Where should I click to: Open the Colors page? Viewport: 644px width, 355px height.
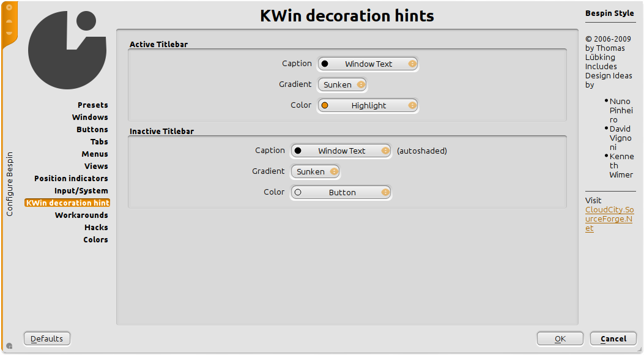click(x=95, y=239)
